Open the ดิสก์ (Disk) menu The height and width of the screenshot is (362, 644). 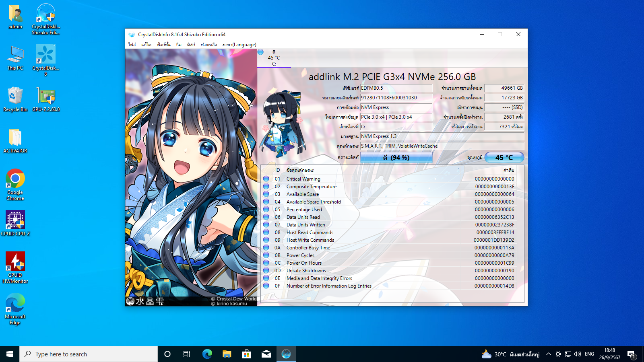(x=191, y=45)
